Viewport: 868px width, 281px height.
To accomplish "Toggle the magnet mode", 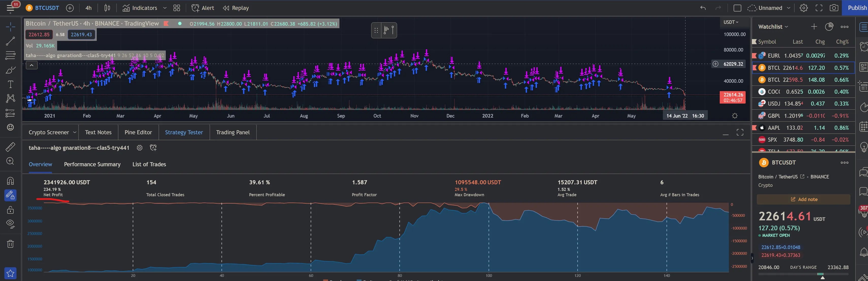I will 10,181.
